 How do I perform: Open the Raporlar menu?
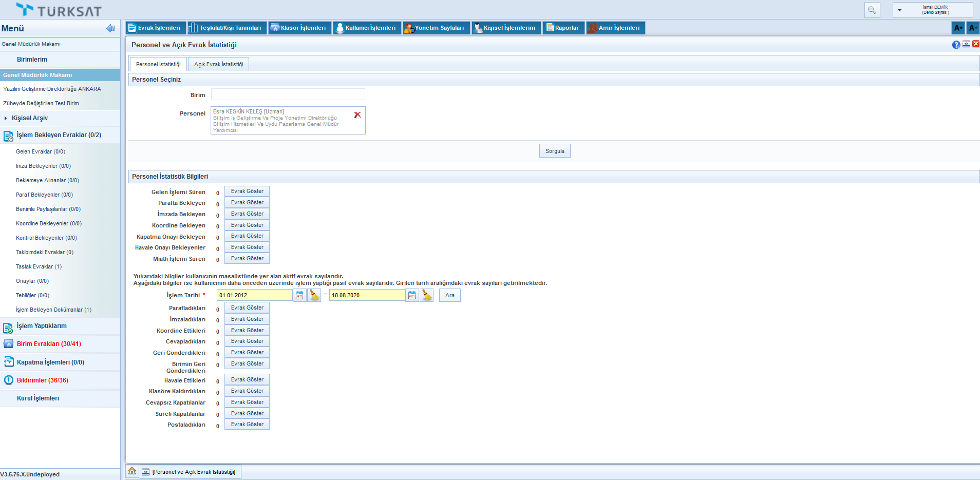point(563,28)
